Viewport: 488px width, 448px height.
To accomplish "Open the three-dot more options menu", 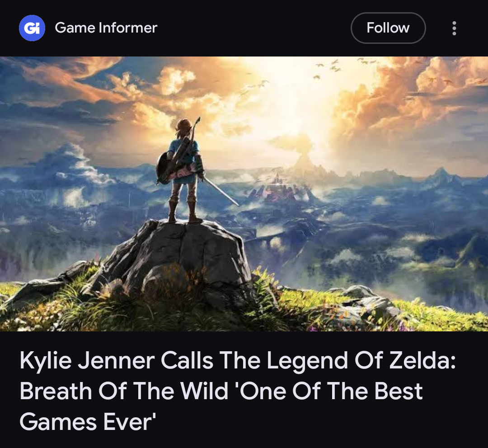I will click(454, 28).
